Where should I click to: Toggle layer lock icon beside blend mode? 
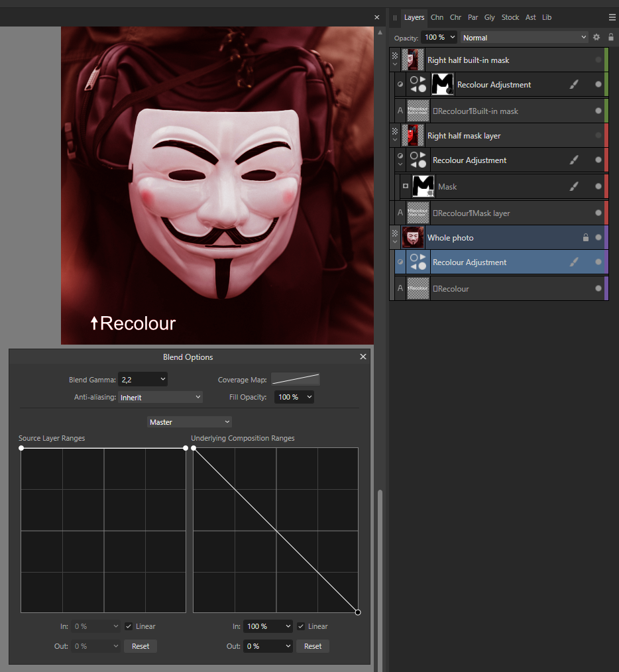[x=611, y=37]
